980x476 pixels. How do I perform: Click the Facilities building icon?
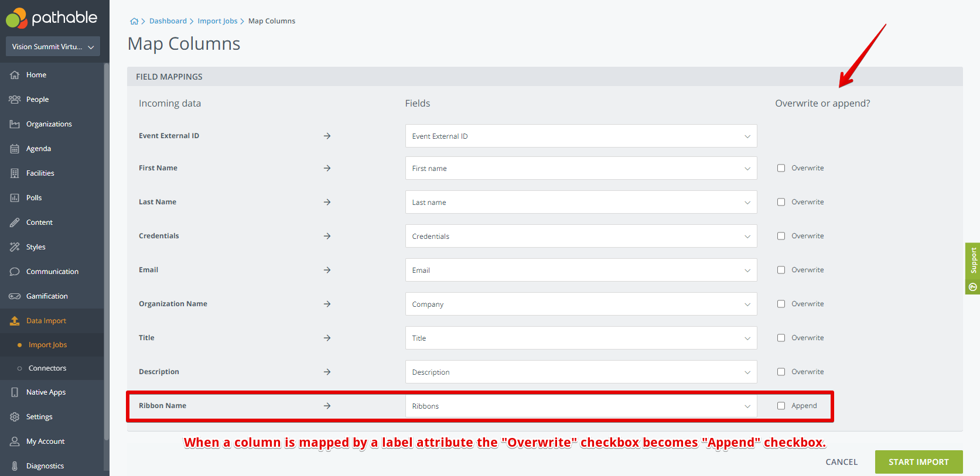(15, 173)
